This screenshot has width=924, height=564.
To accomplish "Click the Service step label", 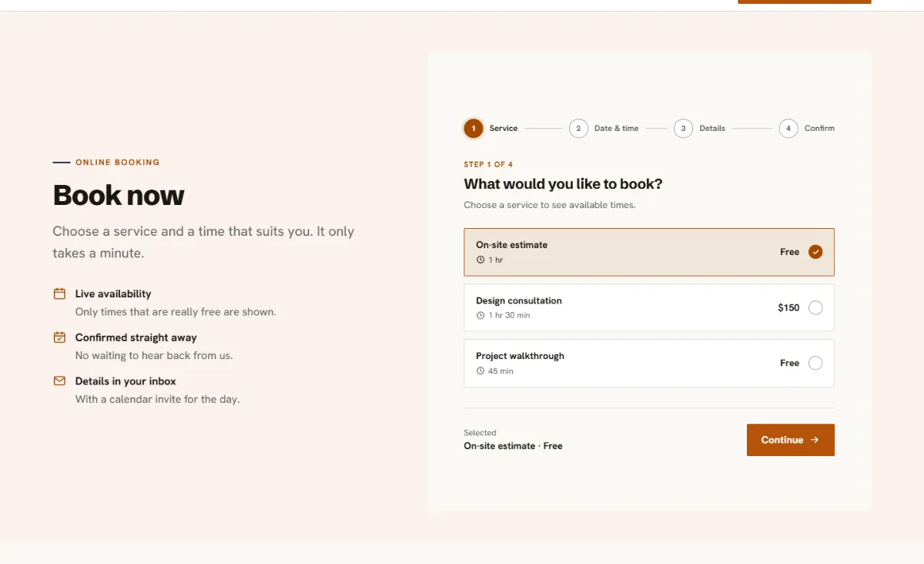I will coord(504,128).
